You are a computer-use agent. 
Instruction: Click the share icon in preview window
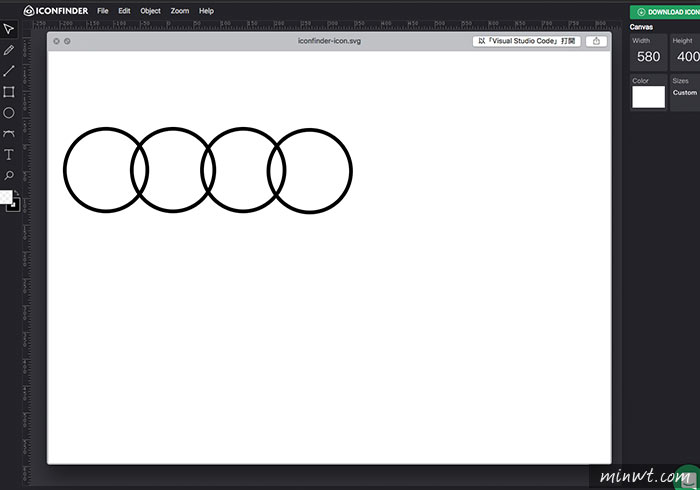(x=596, y=41)
